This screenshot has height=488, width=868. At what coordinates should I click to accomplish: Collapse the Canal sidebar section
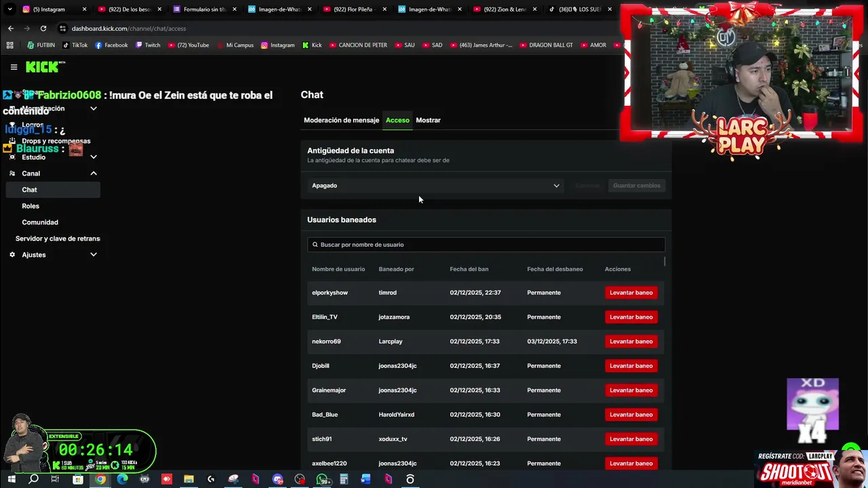[x=94, y=174]
